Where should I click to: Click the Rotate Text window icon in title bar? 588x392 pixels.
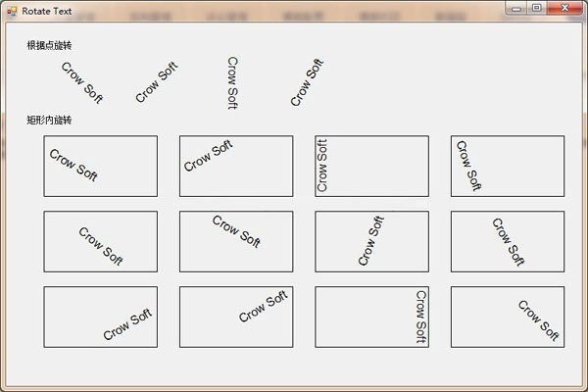pyautogui.click(x=12, y=11)
